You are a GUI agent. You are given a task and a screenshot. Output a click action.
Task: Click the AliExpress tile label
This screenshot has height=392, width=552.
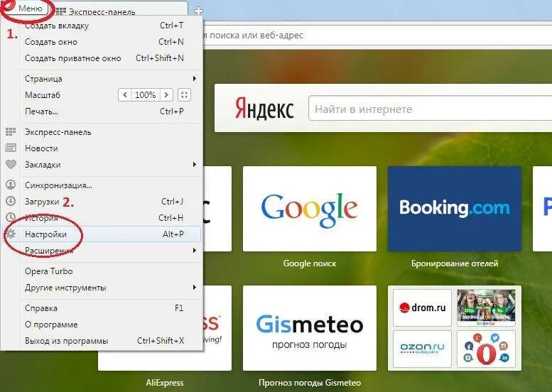(164, 383)
